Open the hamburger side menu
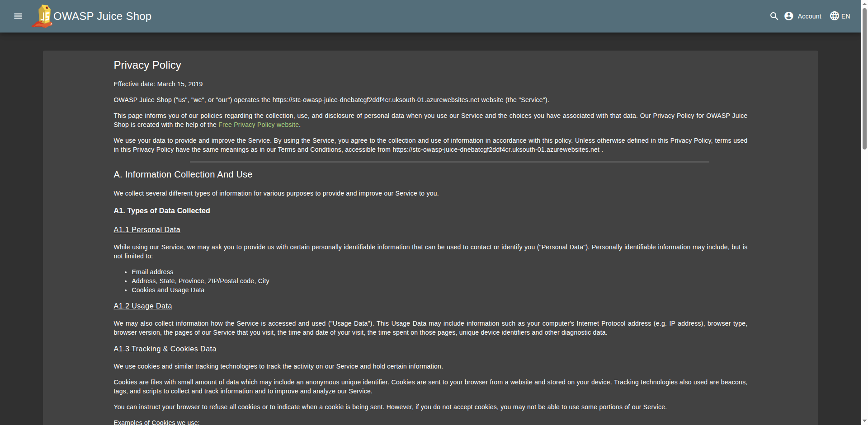The image size is (868, 425). tap(18, 16)
